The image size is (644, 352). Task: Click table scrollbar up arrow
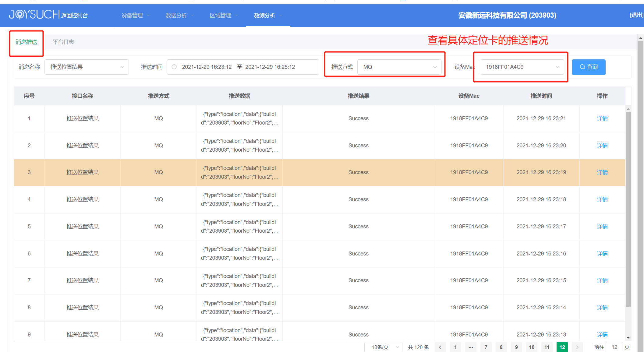[628, 109]
